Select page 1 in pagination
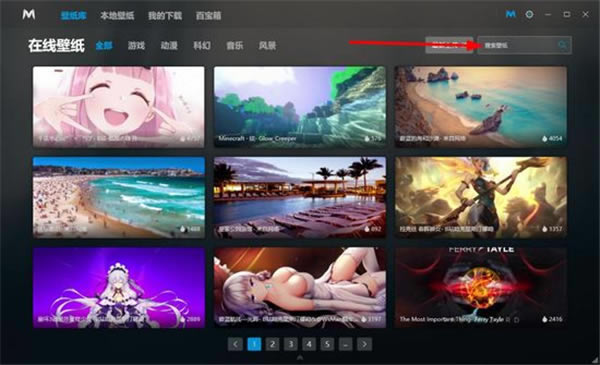The width and height of the screenshot is (600, 365). pos(254,344)
